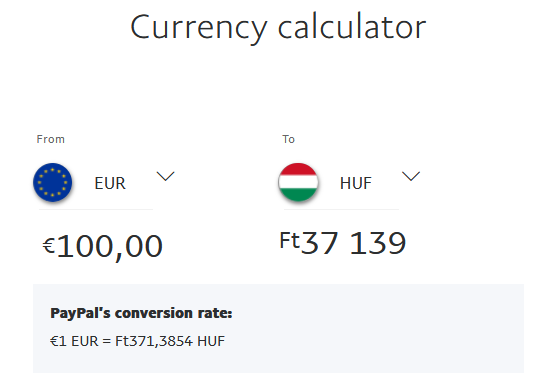
Task: Click the €1 EUR part of the rate line
Action: point(74,341)
